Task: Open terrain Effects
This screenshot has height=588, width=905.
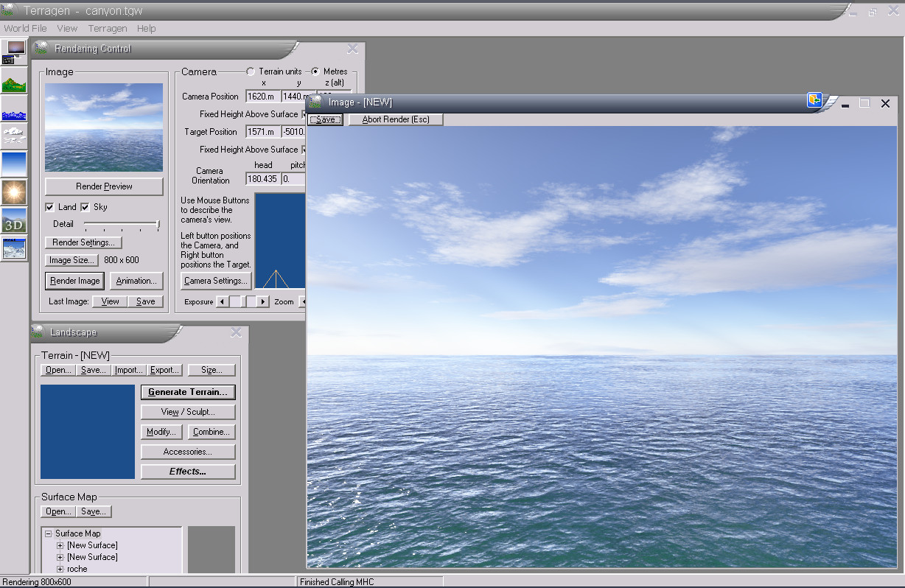Action: 188,472
